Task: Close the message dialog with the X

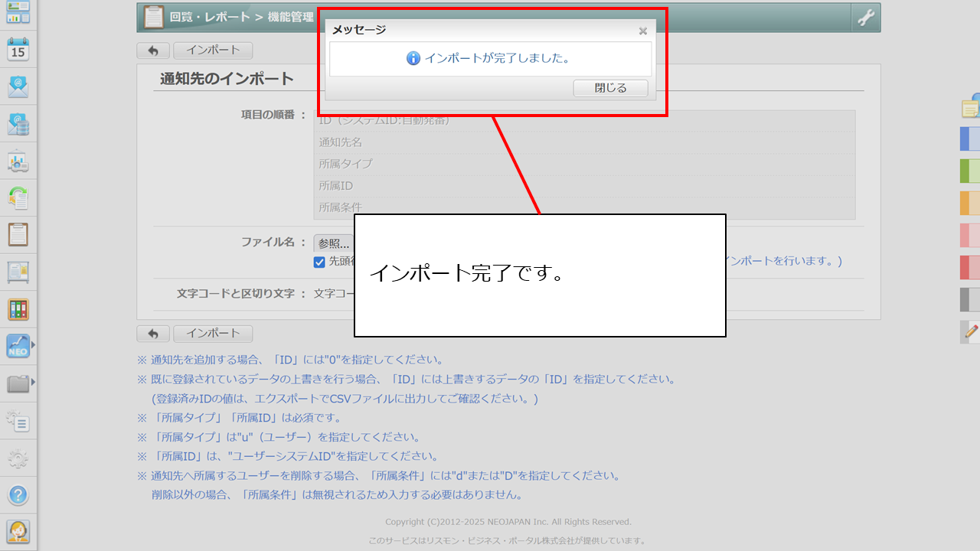Action: (643, 31)
